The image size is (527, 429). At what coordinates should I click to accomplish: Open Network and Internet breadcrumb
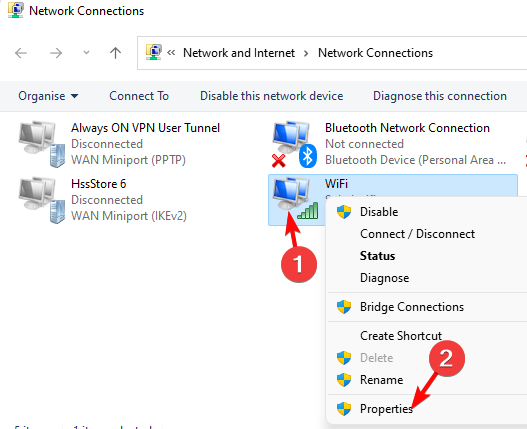pyautogui.click(x=239, y=53)
